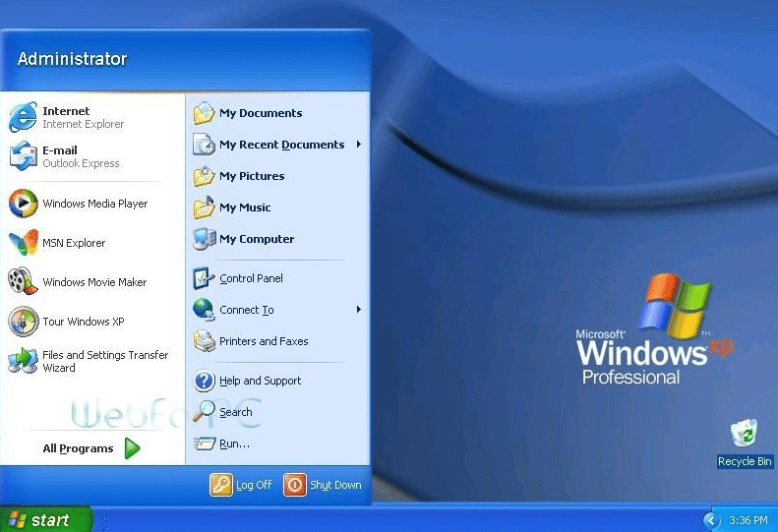This screenshot has height=532, width=778.
Task: Click the Windows flag logo on start button
Action: tap(18, 519)
